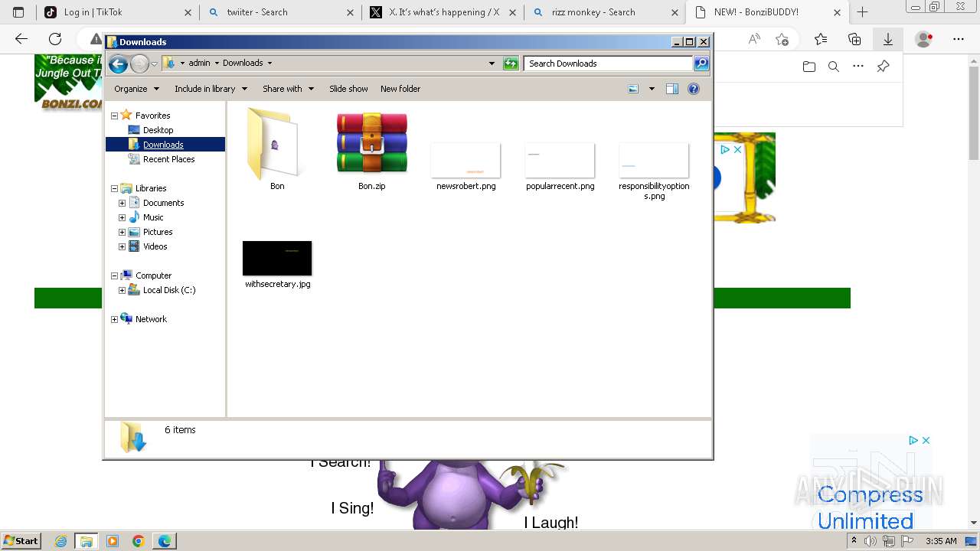Select Desktop under Favorites

click(158, 130)
